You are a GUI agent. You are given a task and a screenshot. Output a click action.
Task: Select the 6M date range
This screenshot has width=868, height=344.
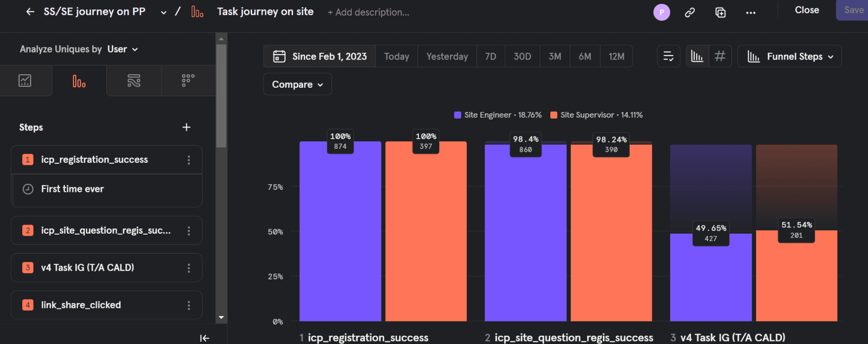585,56
